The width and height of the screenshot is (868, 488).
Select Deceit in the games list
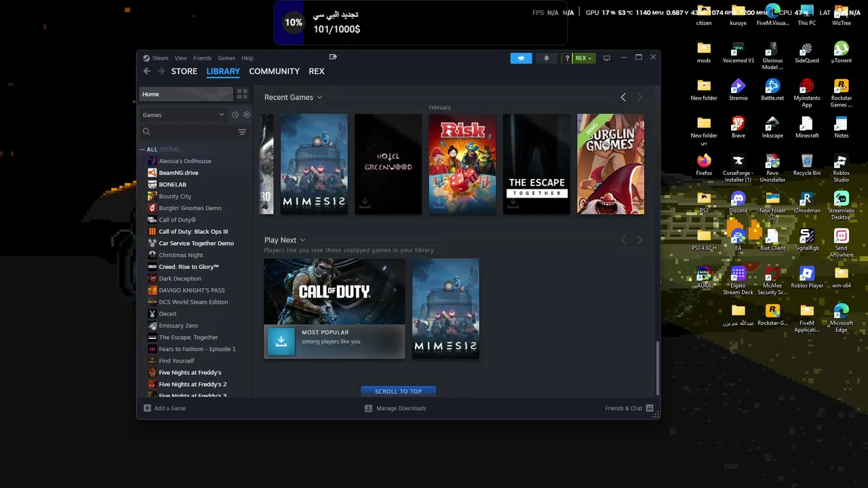click(x=167, y=314)
